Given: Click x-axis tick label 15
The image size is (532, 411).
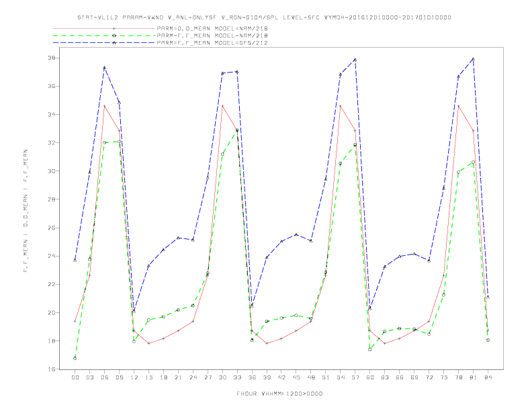Looking at the screenshot, I should (x=148, y=377).
